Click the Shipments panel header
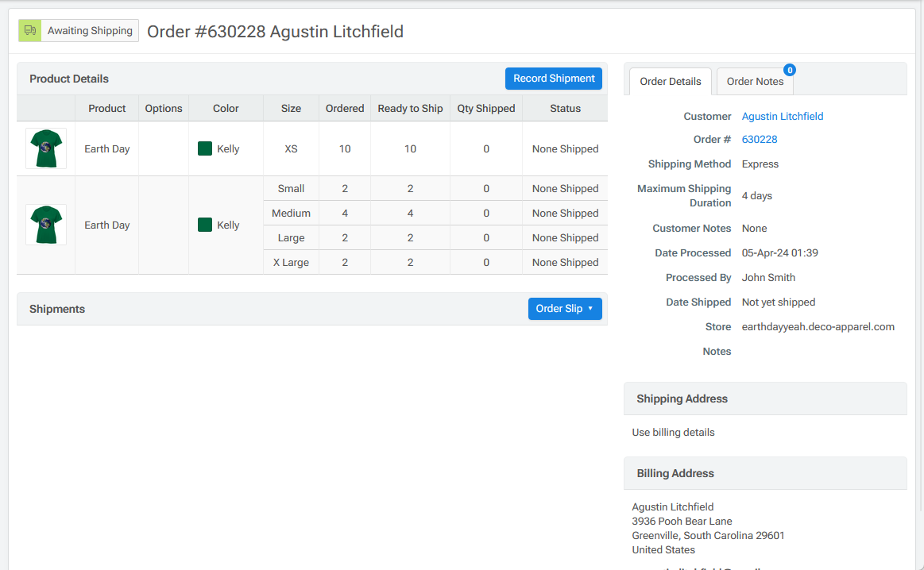This screenshot has height=570, width=924. [57, 309]
